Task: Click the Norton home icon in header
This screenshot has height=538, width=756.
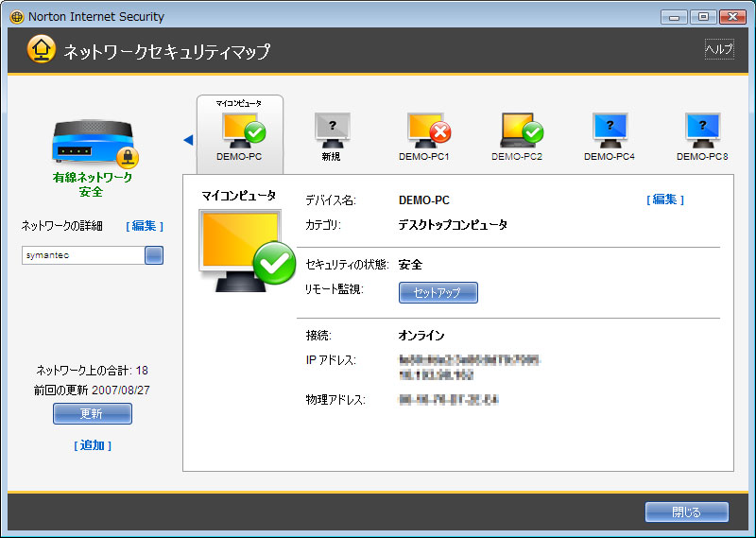Action: (41, 49)
